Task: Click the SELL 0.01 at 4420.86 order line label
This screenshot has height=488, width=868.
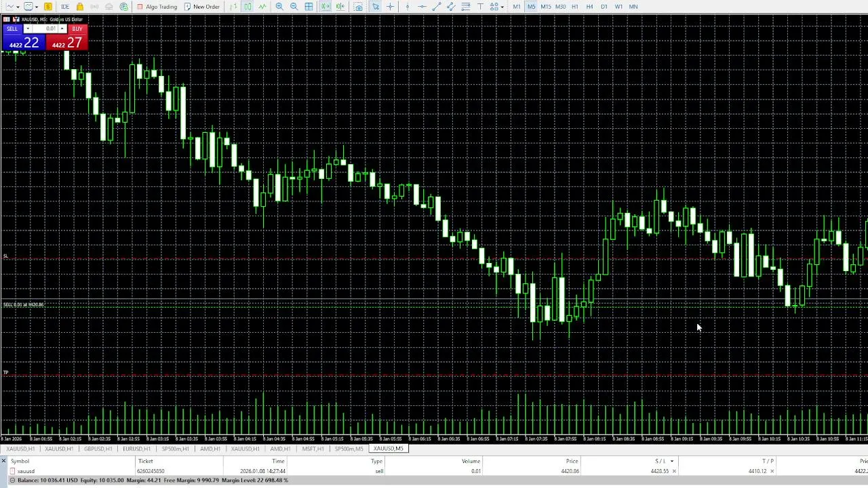Action: [x=23, y=305]
